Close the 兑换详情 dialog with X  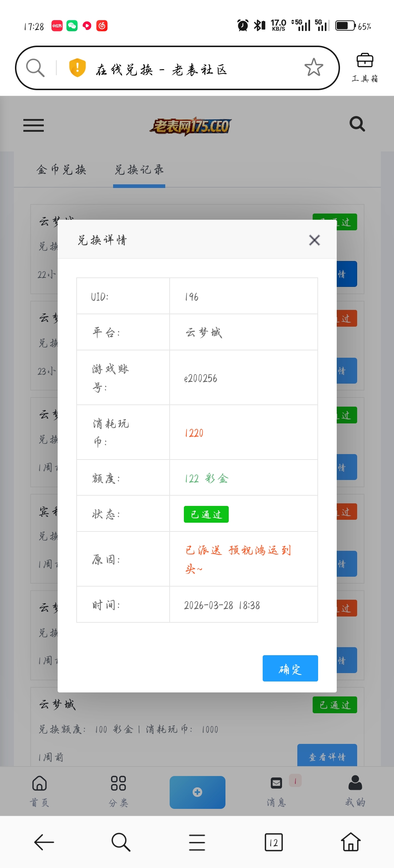click(x=314, y=240)
